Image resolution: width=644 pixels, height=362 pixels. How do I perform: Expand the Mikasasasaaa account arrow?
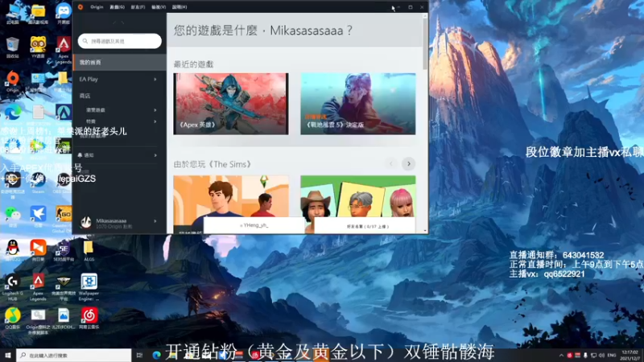coord(155,221)
